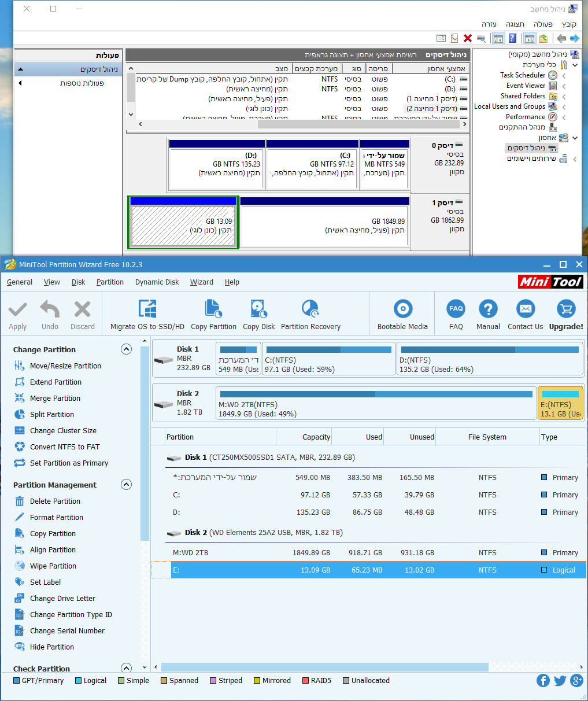588x701 pixels.
Task: Open the FAQ icon in toolbar
Action: [x=456, y=309]
